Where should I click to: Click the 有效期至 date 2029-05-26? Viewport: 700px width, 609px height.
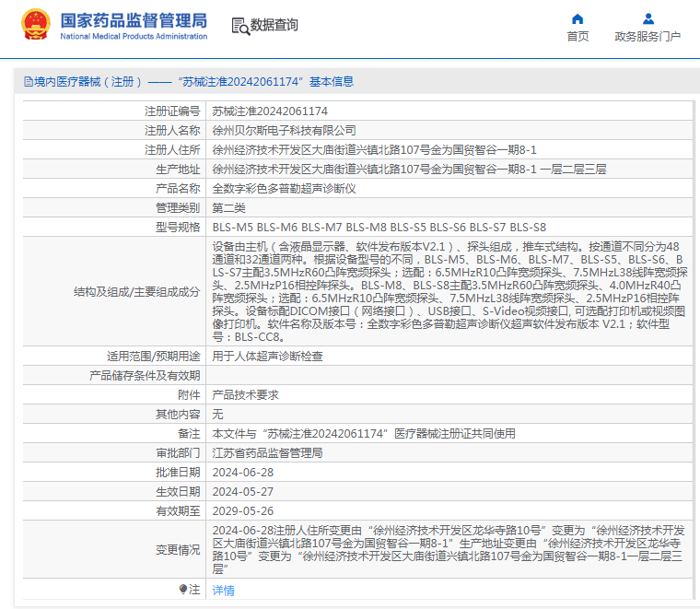[243, 510]
